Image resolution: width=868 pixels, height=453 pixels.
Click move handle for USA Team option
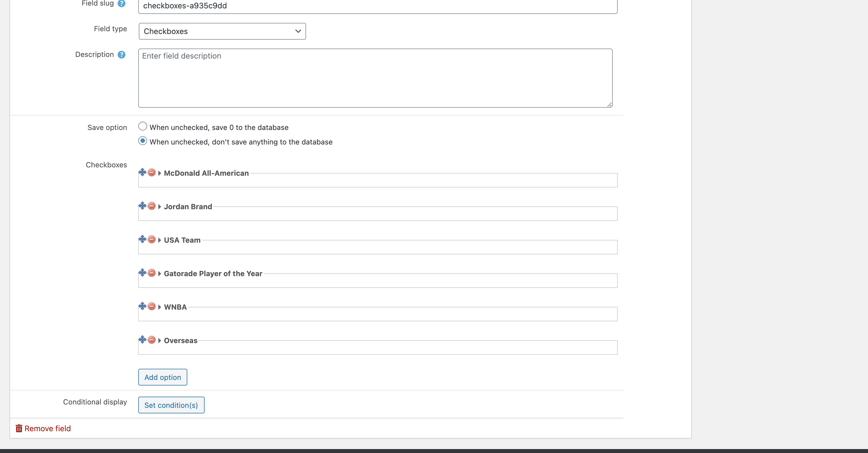click(142, 239)
